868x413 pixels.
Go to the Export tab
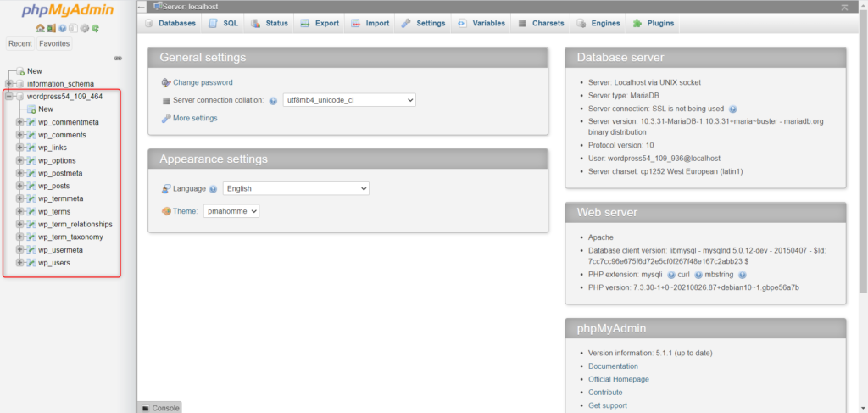pos(320,23)
